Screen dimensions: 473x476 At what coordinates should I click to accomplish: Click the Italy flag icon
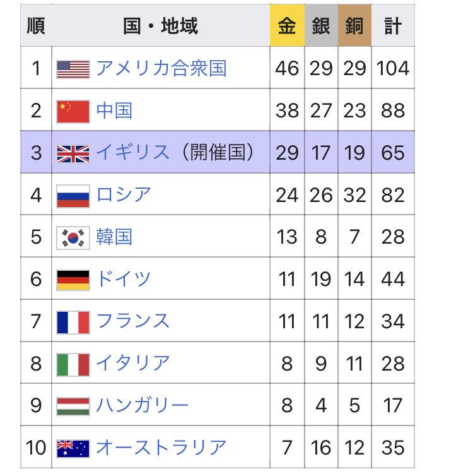73,364
